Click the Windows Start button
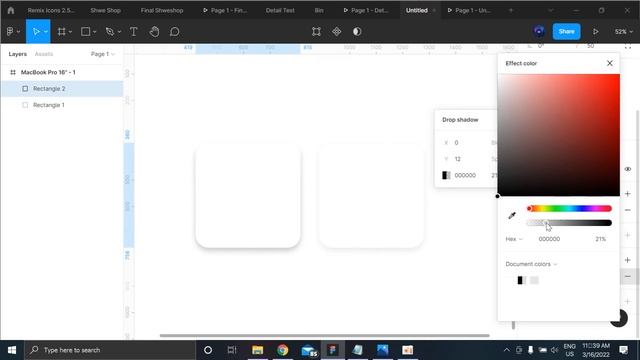 click(12, 350)
